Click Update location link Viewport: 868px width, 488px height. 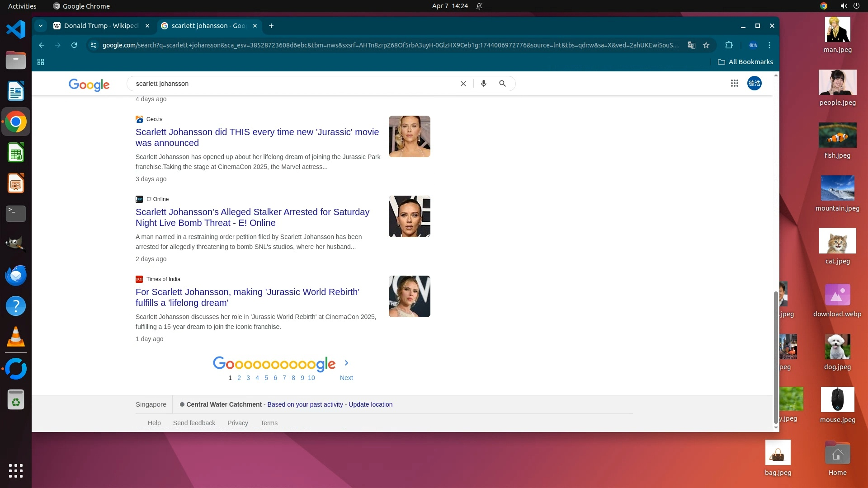click(370, 404)
